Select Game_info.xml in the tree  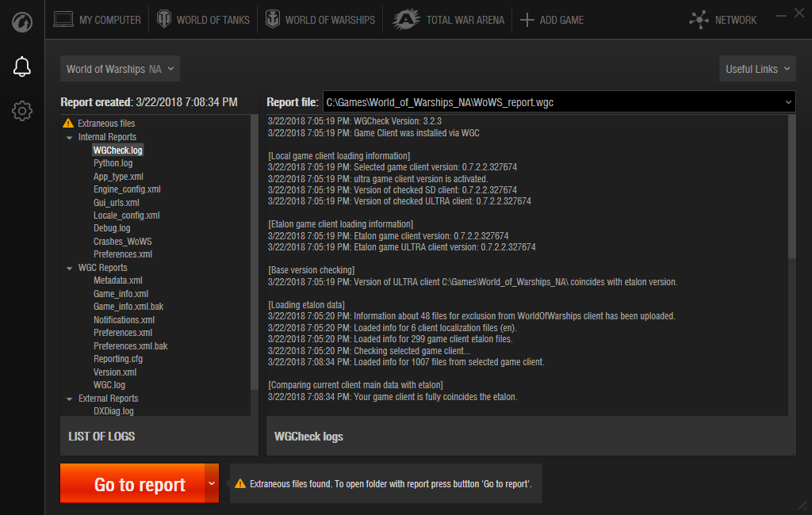click(121, 293)
